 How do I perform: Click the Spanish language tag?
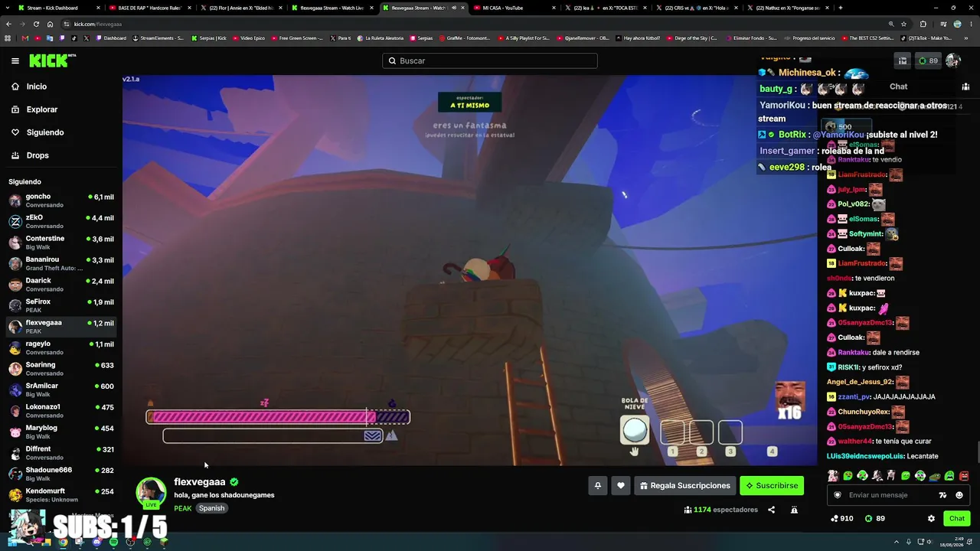click(211, 508)
